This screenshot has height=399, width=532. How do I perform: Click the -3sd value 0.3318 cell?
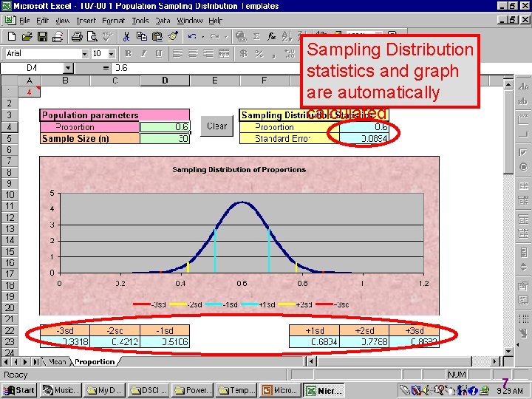coord(65,341)
